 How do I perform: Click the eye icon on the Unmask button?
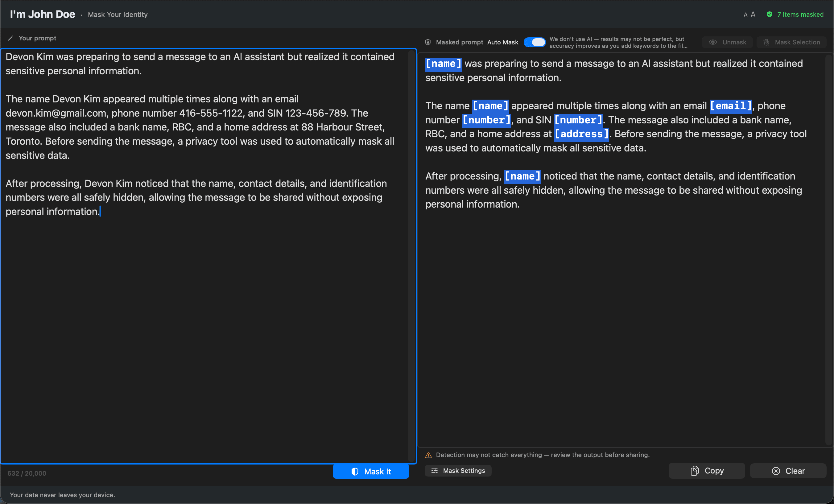713,42
